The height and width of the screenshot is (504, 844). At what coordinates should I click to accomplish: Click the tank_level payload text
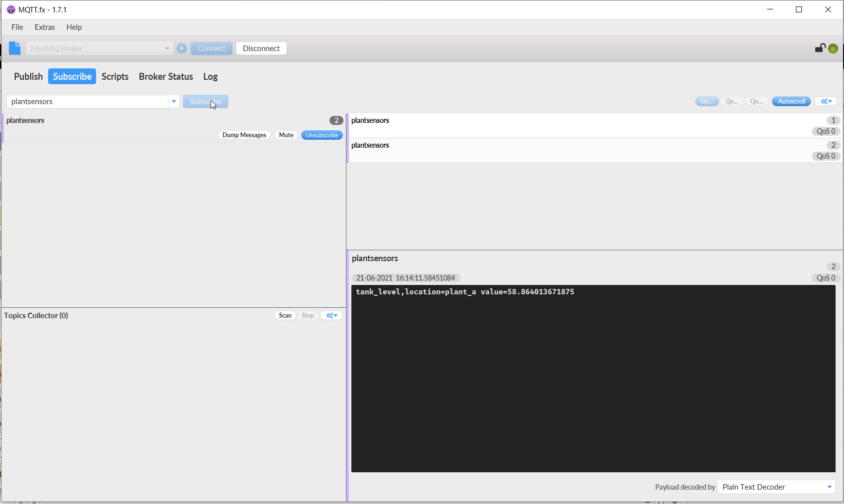[465, 292]
